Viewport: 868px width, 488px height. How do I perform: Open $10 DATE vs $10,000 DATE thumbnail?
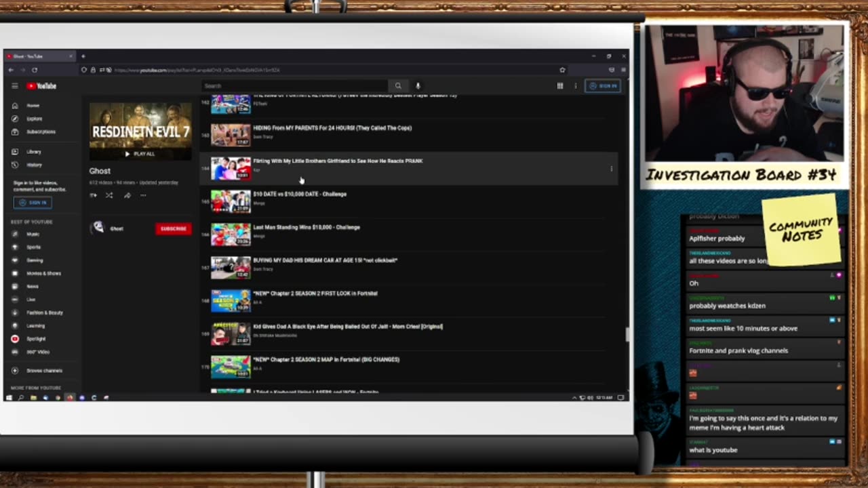[x=231, y=201]
